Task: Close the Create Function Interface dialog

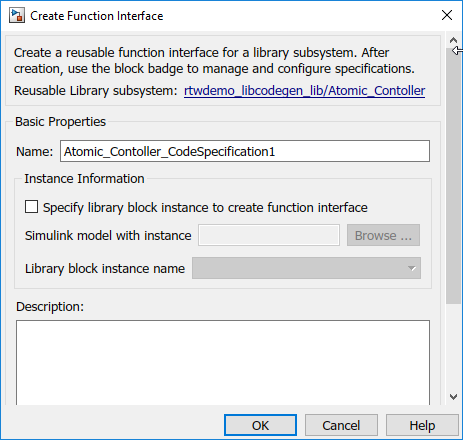Action: coord(447,15)
